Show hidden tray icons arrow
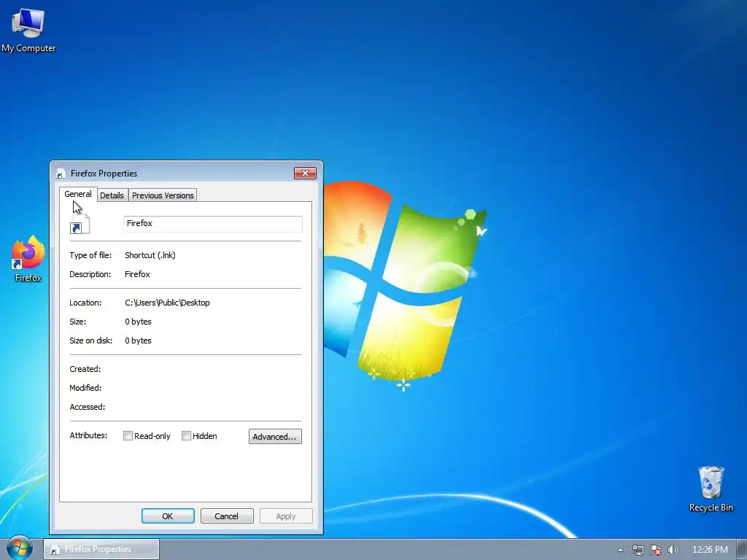Screen dimensions: 747x560 point(620,550)
